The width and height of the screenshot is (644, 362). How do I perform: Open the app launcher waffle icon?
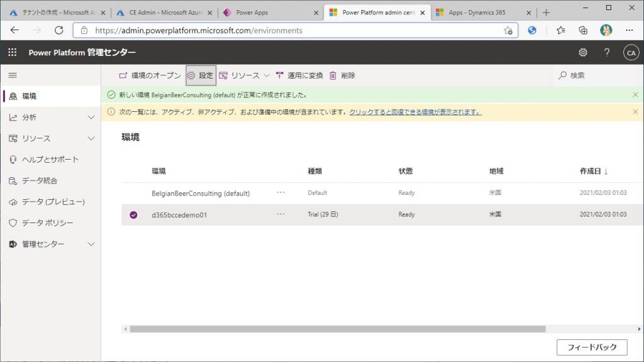pyautogui.click(x=13, y=52)
